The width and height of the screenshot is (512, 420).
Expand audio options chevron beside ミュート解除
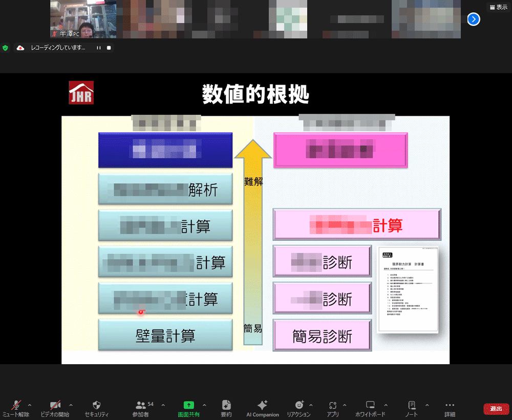tap(29, 405)
